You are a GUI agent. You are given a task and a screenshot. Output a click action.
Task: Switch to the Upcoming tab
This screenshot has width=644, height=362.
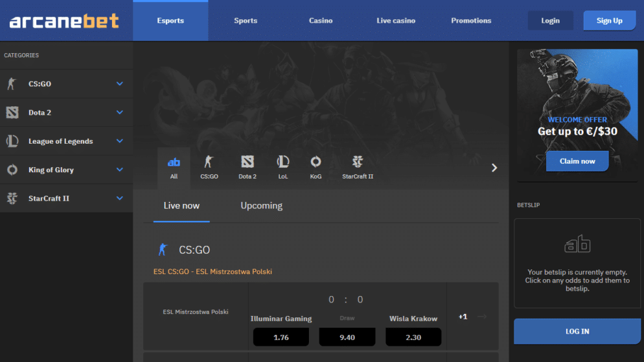point(261,206)
